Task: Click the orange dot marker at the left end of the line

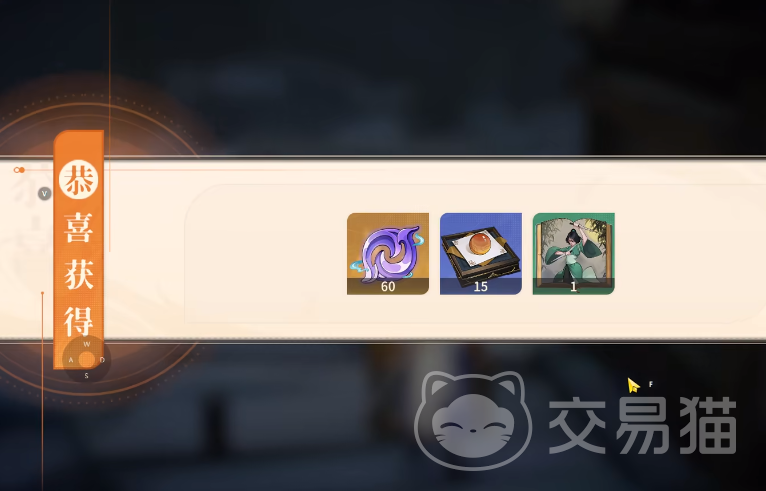Action: click(19, 170)
